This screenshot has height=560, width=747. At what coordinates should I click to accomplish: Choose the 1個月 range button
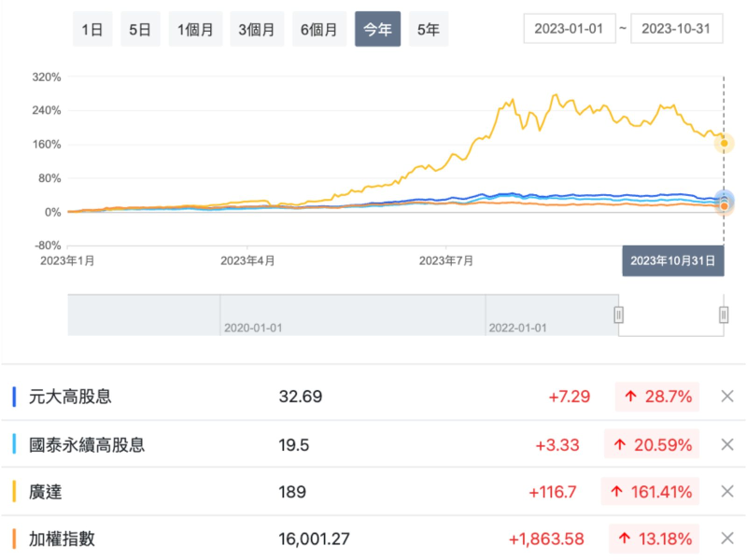[x=196, y=29]
